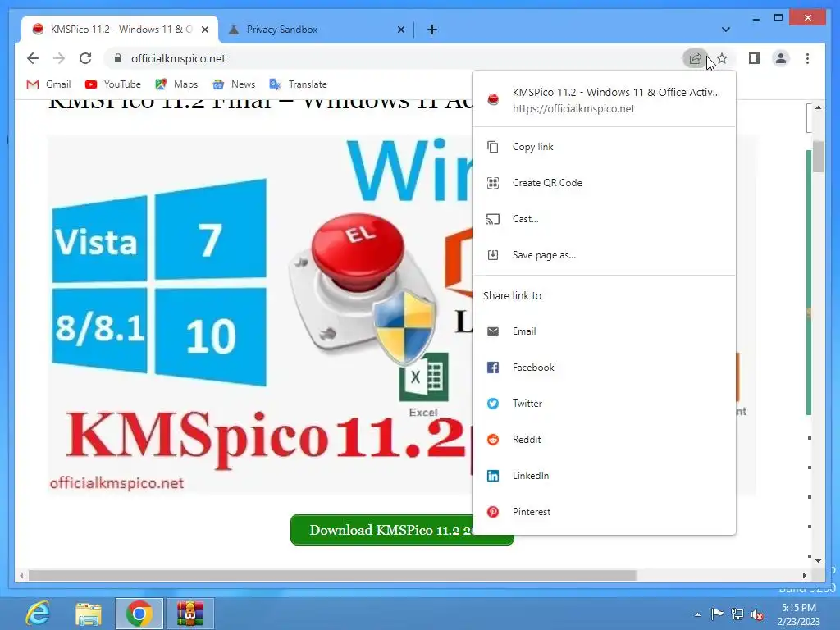Click the Email envelope icon
This screenshot has height=630, width=840.
493,331
